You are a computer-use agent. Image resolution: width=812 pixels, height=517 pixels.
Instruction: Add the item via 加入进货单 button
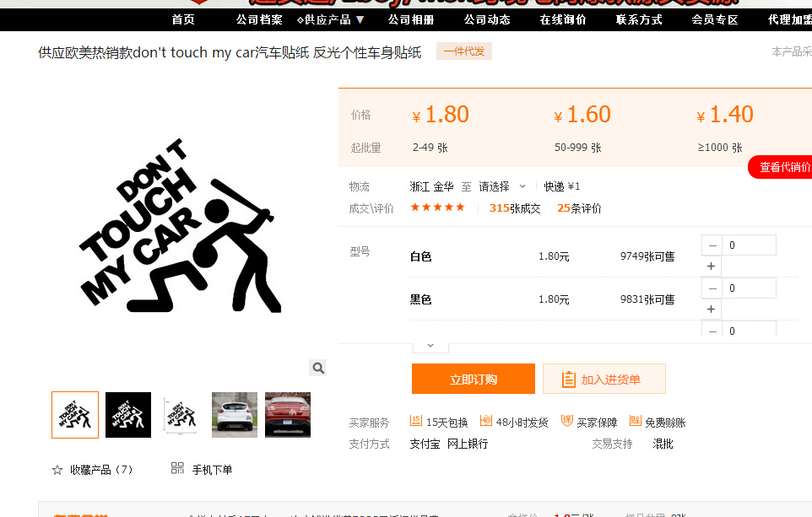[x=604, y=380]
